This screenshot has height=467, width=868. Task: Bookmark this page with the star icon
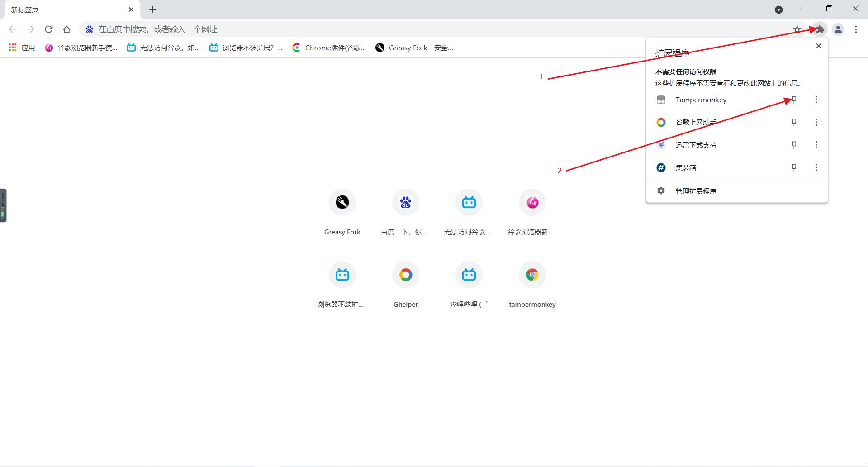[x=797, y=29]
